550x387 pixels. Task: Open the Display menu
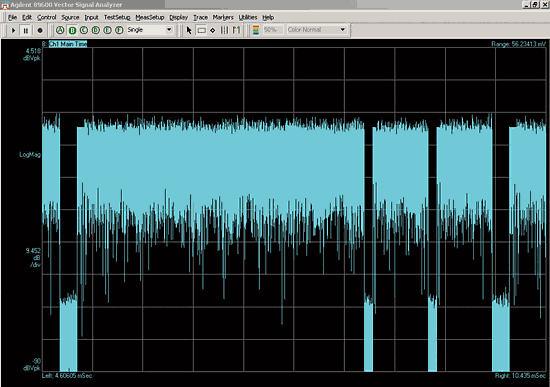179,17
